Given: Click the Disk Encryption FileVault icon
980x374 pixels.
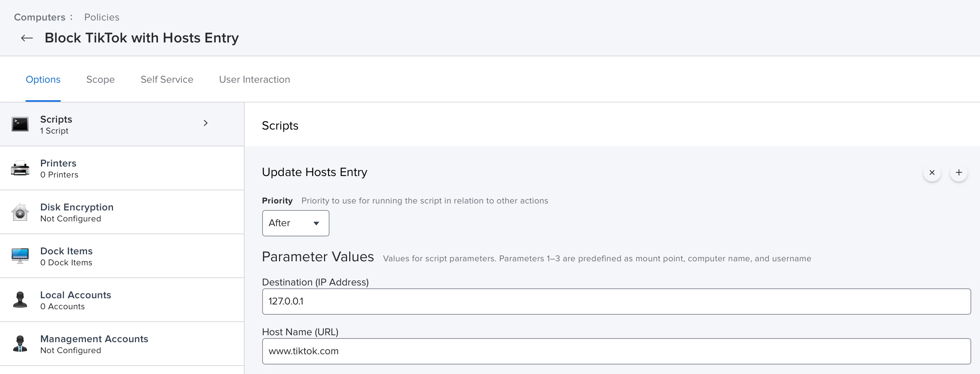Looking at the screenshot, I should pyautogui.click(x=20, y=212).
